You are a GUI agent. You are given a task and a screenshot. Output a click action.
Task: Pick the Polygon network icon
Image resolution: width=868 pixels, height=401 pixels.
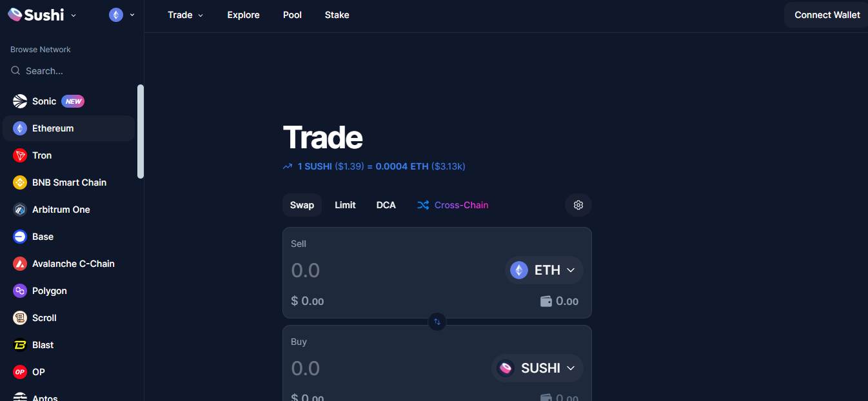pyautogui.click(x=20, y=291)
